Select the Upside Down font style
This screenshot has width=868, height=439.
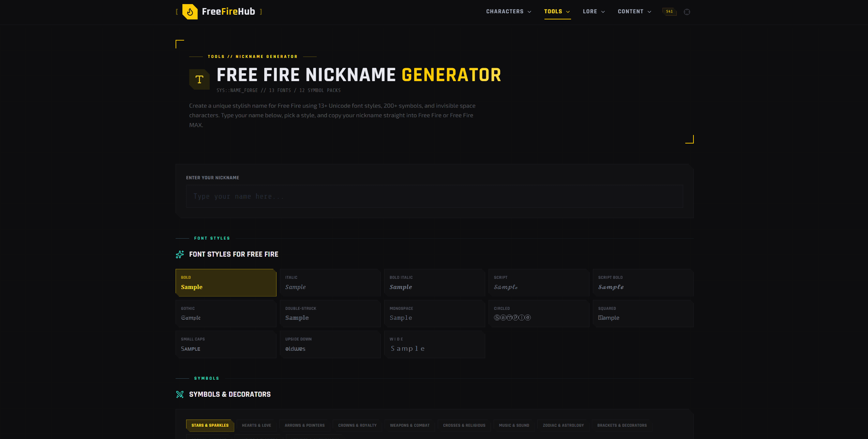pos(330,344)
